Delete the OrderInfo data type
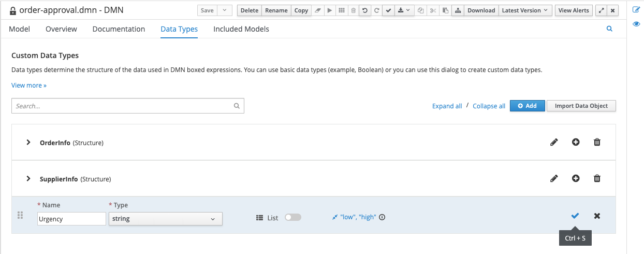The width and height of the screenshot is (644, 254). 597,142
